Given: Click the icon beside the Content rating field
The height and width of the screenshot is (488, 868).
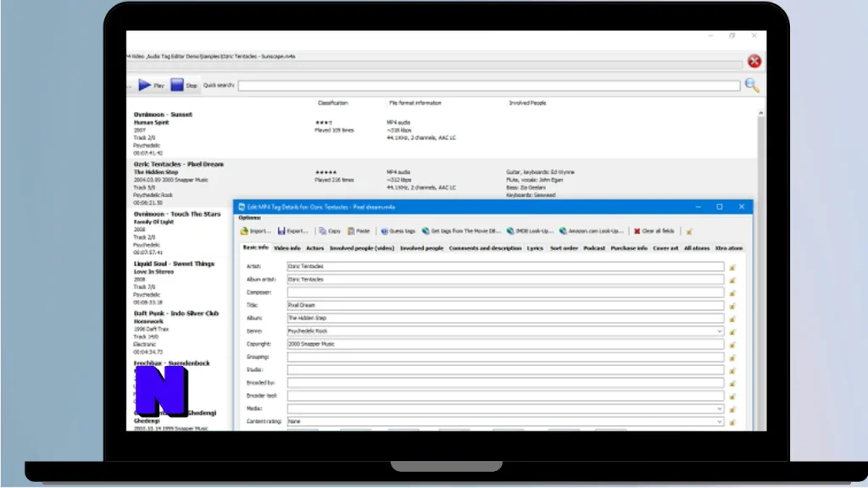Looking at the screenshot, I should (732, 422).
